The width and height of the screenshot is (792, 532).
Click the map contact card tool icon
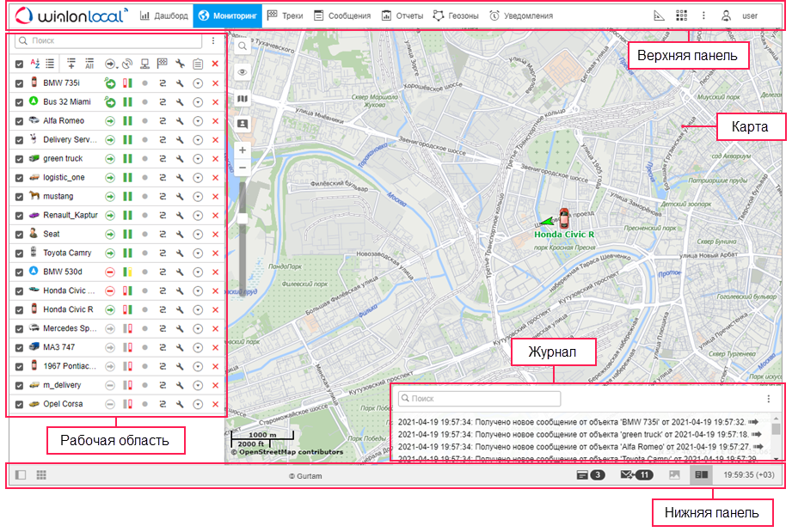(243, 124)
